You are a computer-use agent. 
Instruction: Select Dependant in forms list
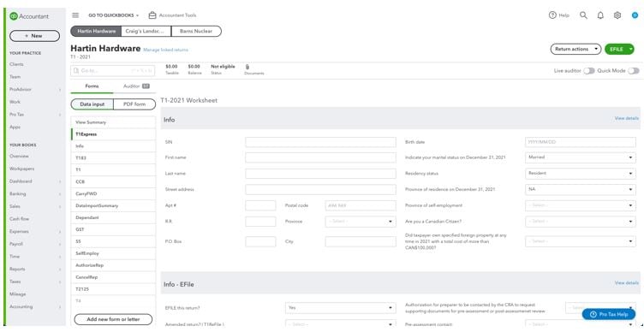tap(113, 217)
